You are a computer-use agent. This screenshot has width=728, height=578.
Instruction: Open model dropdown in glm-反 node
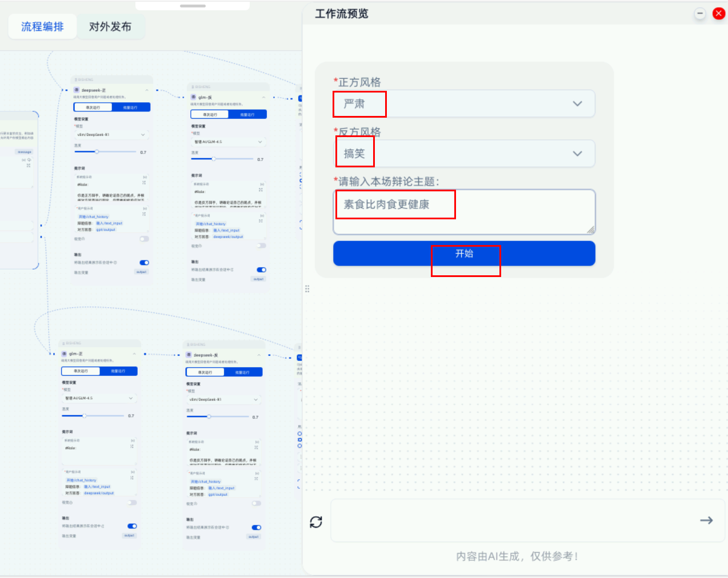click(229, 142)
